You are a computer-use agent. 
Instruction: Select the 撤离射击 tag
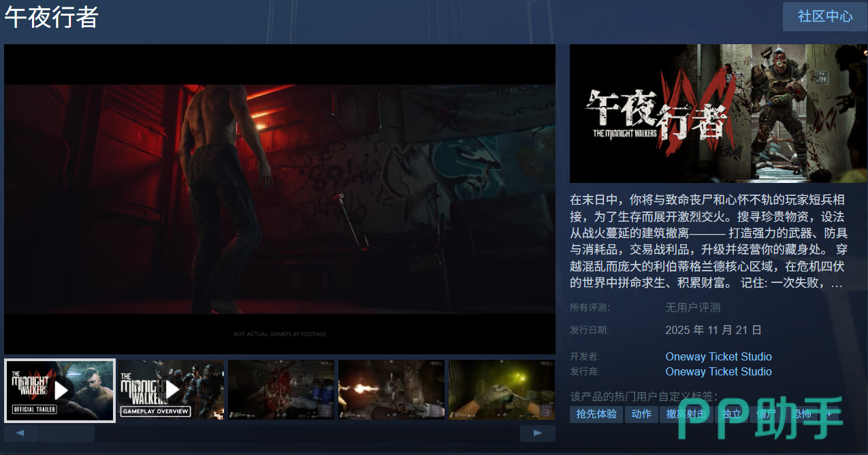[686, 414]
